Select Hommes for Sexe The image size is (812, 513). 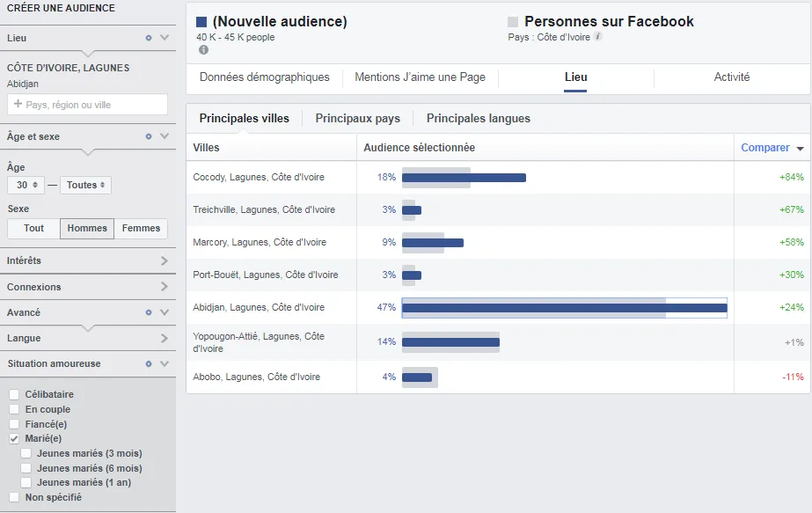(87, 229)
